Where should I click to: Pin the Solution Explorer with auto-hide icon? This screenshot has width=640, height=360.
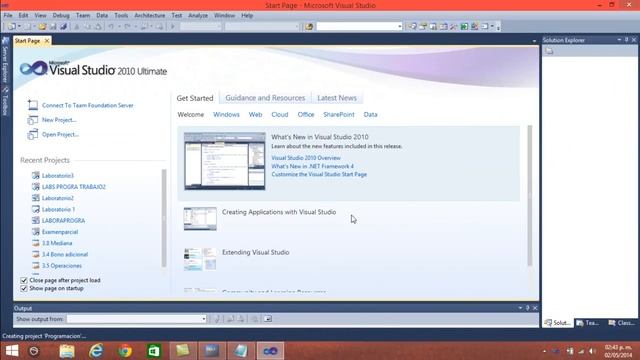pos(627,40)
